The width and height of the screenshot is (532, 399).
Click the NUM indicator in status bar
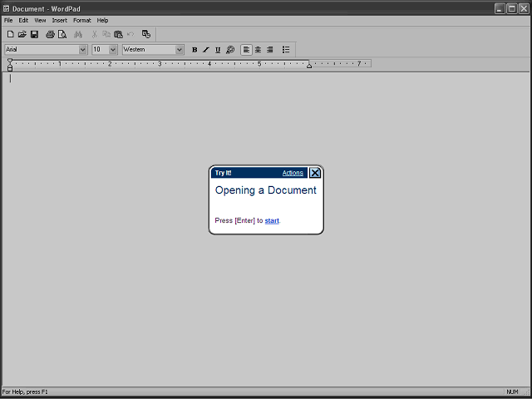pos(512,392)
